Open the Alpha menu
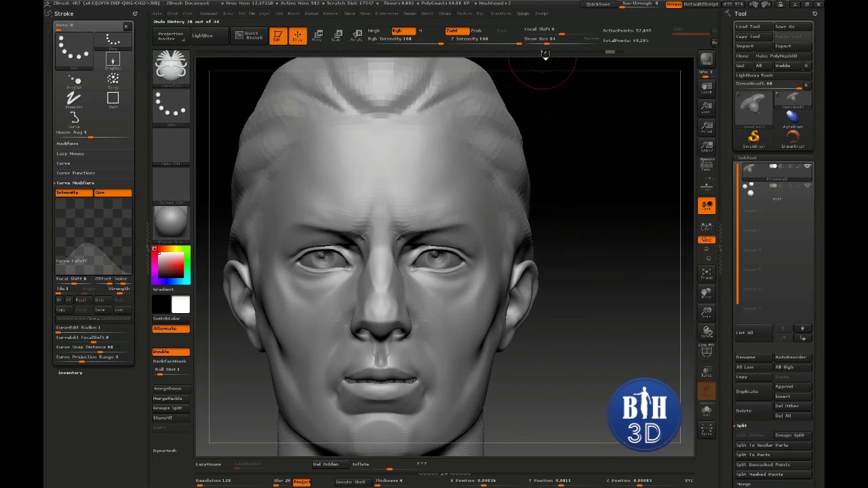 point(157,14)
